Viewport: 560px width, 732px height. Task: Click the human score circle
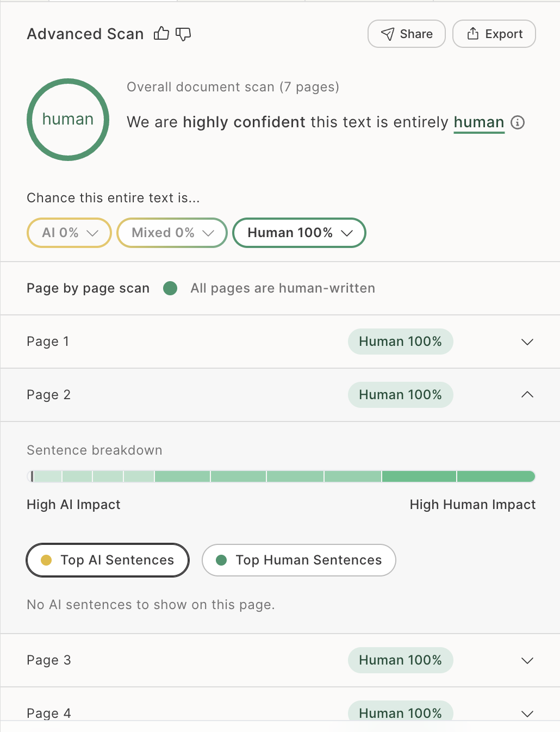(68, 120)
